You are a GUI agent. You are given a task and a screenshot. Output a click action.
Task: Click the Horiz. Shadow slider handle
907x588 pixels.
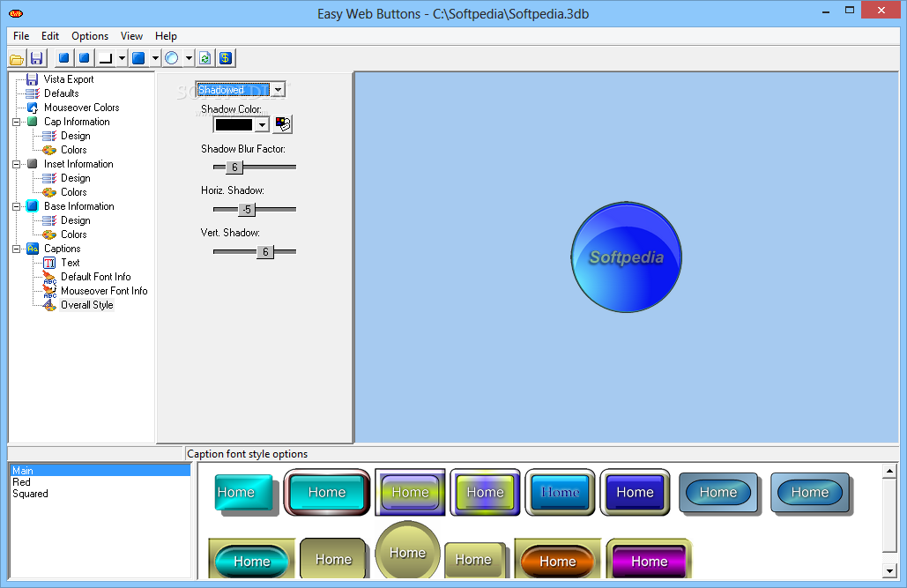coord(247,210)
